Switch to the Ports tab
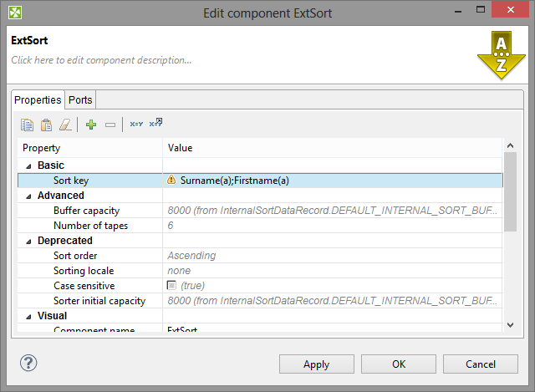 (80, 99)
